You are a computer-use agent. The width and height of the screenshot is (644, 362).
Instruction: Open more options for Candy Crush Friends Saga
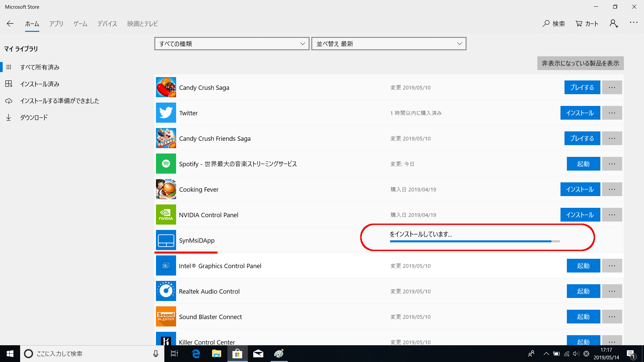pyautogui.click(x=612, y=138)
